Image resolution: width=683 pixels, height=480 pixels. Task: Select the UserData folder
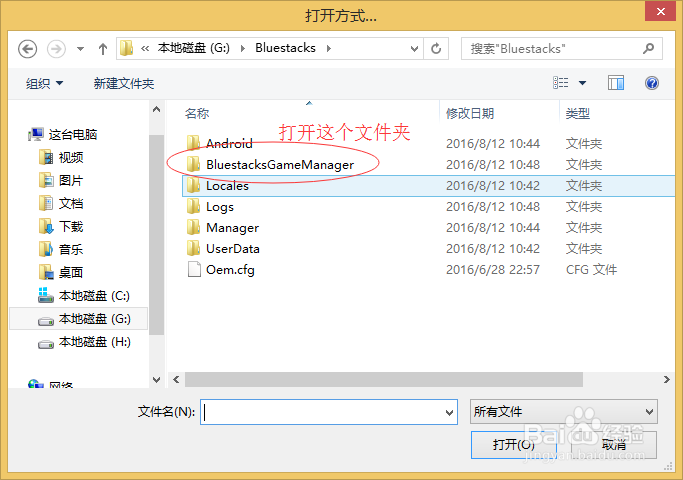click(x=233, y=248)
